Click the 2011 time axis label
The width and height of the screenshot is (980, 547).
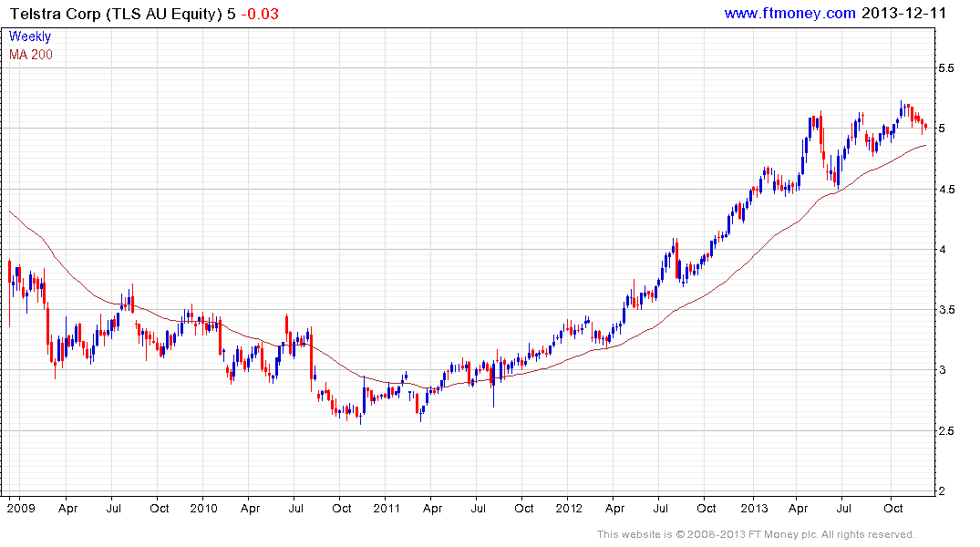[387, 508]
